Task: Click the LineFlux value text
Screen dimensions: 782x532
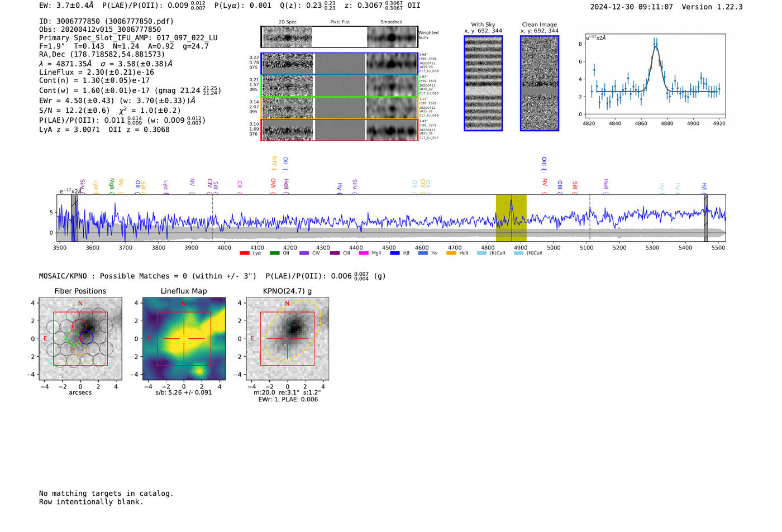Action: pos(97,72)
